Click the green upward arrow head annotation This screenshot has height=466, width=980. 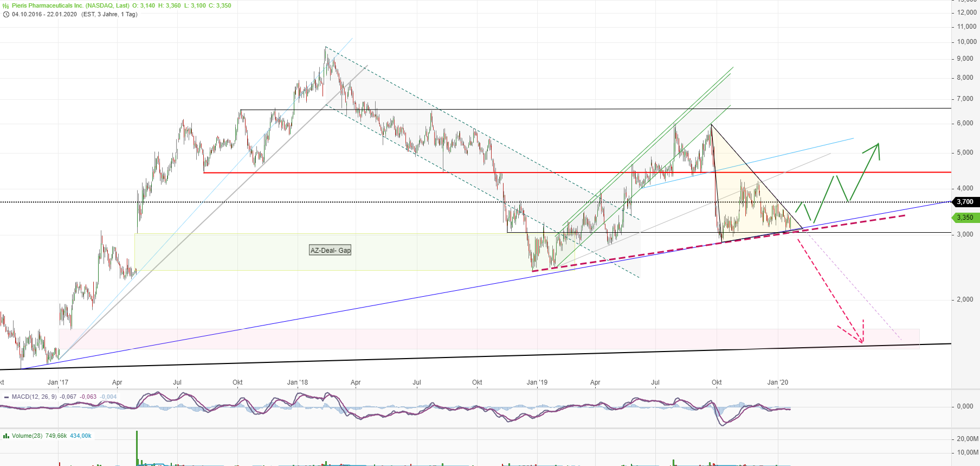[877, 145]
